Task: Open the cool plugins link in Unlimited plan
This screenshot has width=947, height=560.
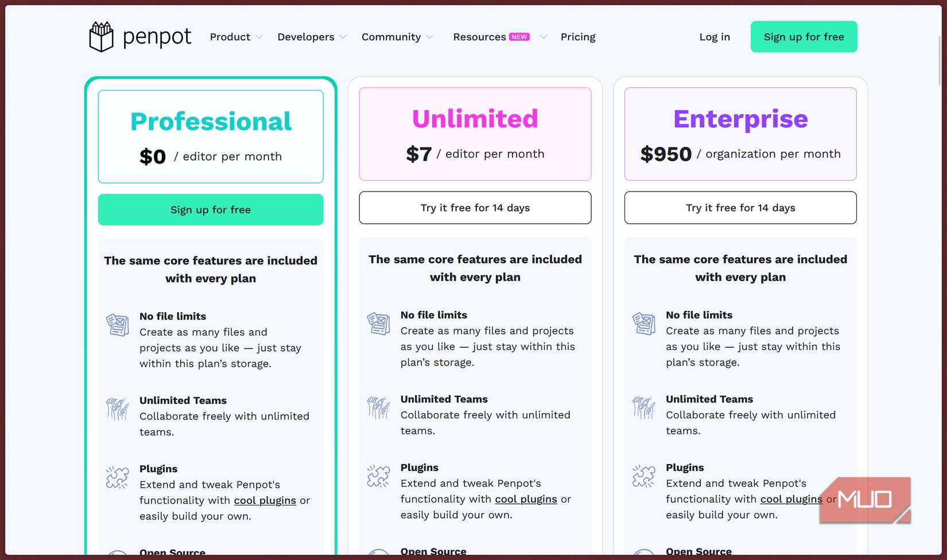Action: coord(526,499)
